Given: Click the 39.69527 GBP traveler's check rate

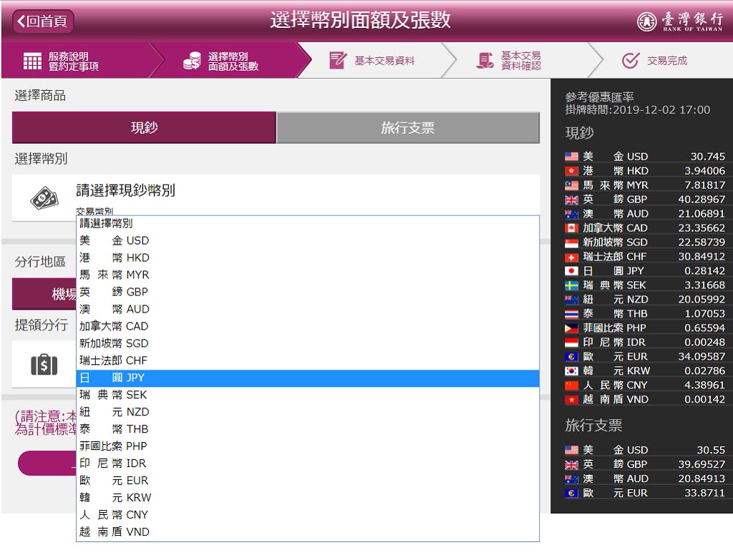Looking at the screenshot, I should [702, 464].
